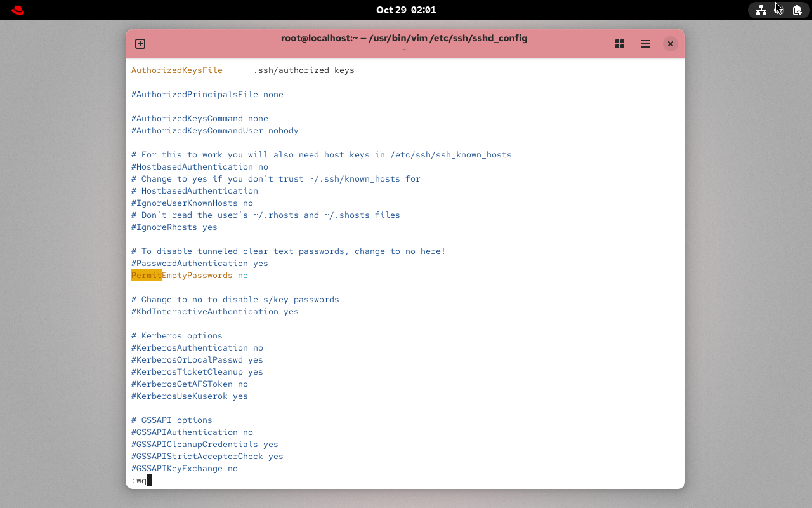Open the terminal hamburger menu
This screenshot has width=812, height=508.
pyautogui.click(x=645, y=44)
